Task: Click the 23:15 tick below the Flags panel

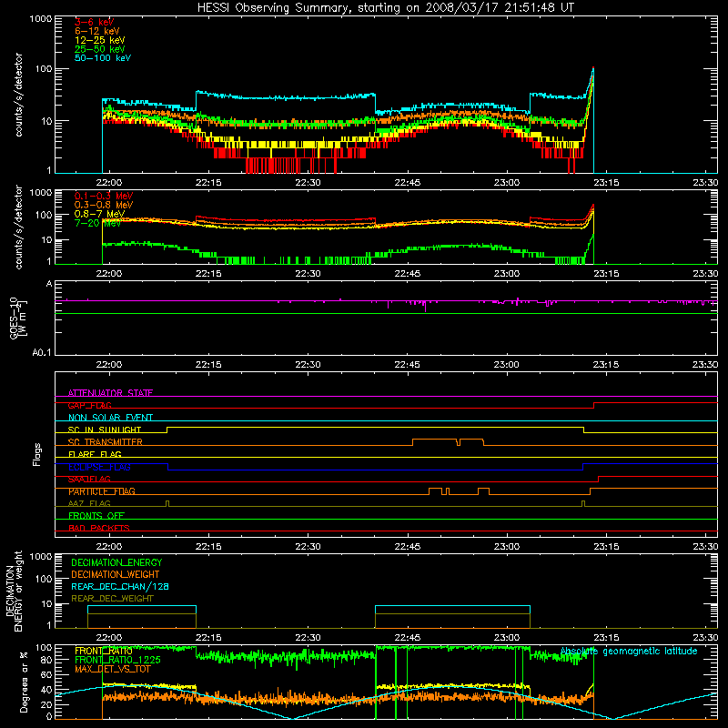Action: tap(605, 547)
